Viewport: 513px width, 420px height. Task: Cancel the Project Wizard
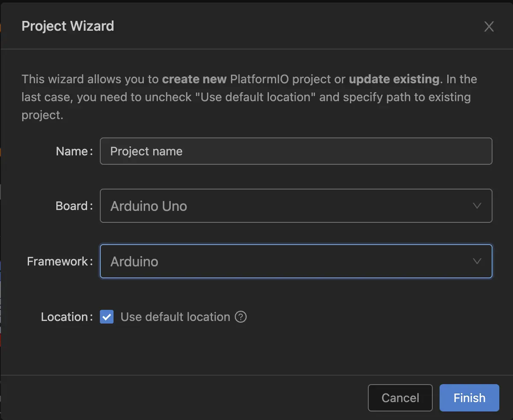[400, 397]
